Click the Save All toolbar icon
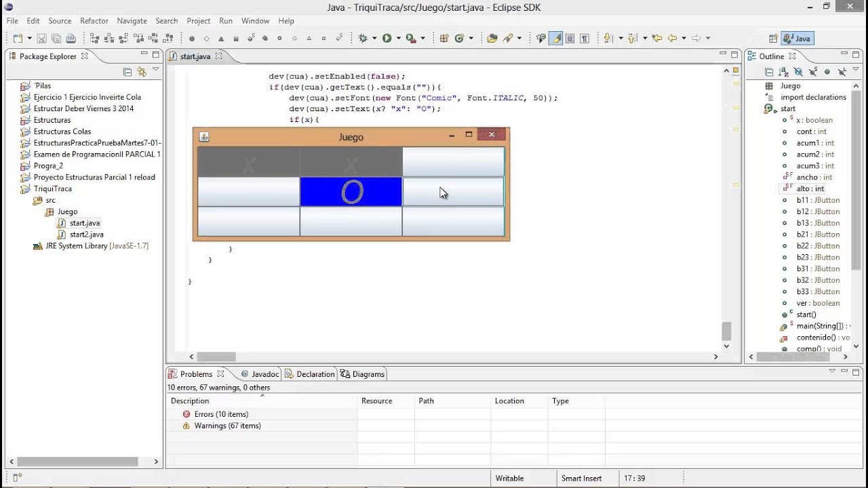 [56, 39]
